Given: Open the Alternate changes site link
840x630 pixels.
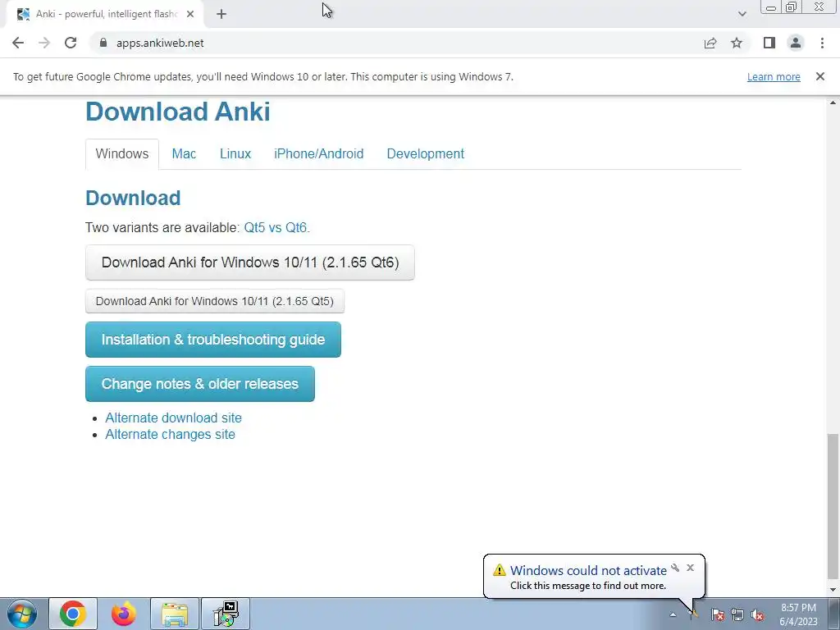Looking at the screenshot, I should 170,435.
